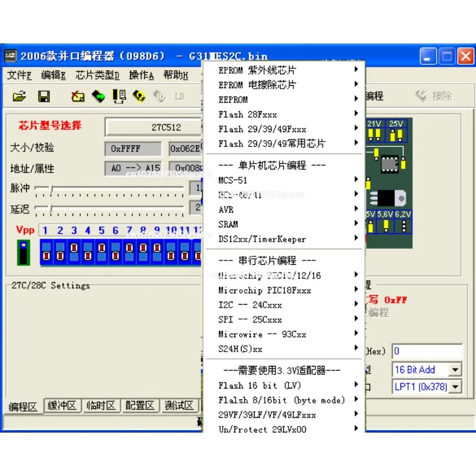476x476 pixels.
Task: Click the green Vpp jumper indicator
Action: 23,252
